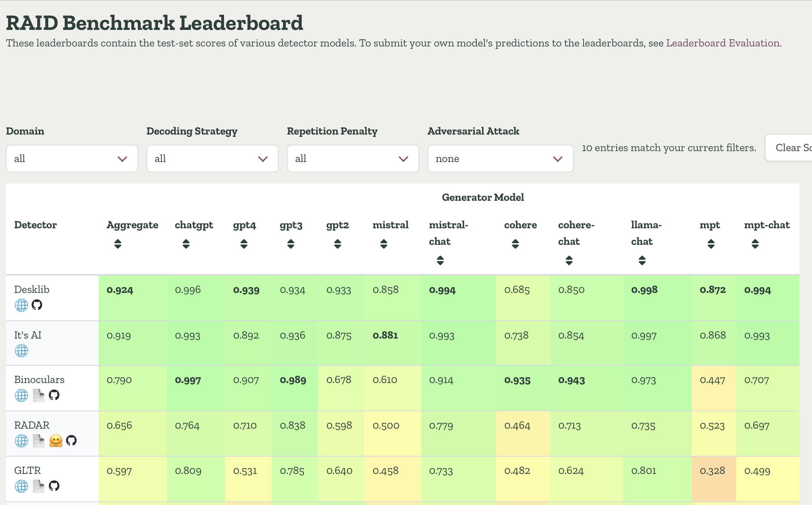Toggle sort on mpt-chat column
This screenshot has height=505, width=812.
tap(755, 244)
